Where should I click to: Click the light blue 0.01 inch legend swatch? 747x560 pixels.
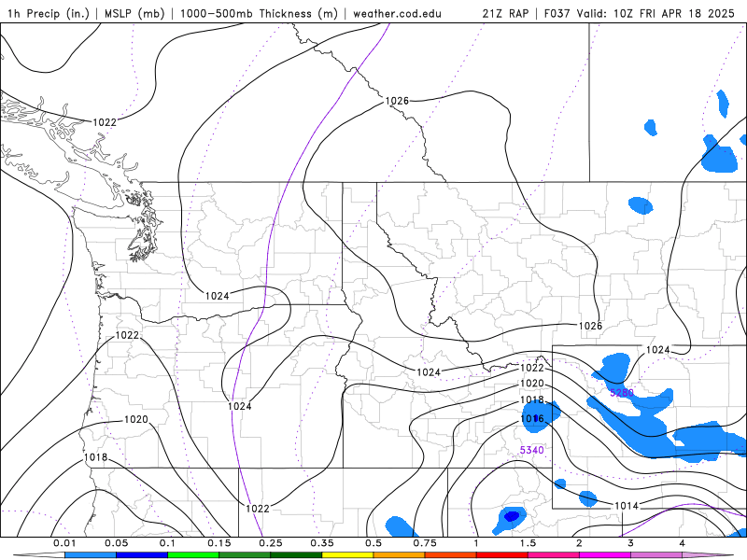[x=91, y=555]
